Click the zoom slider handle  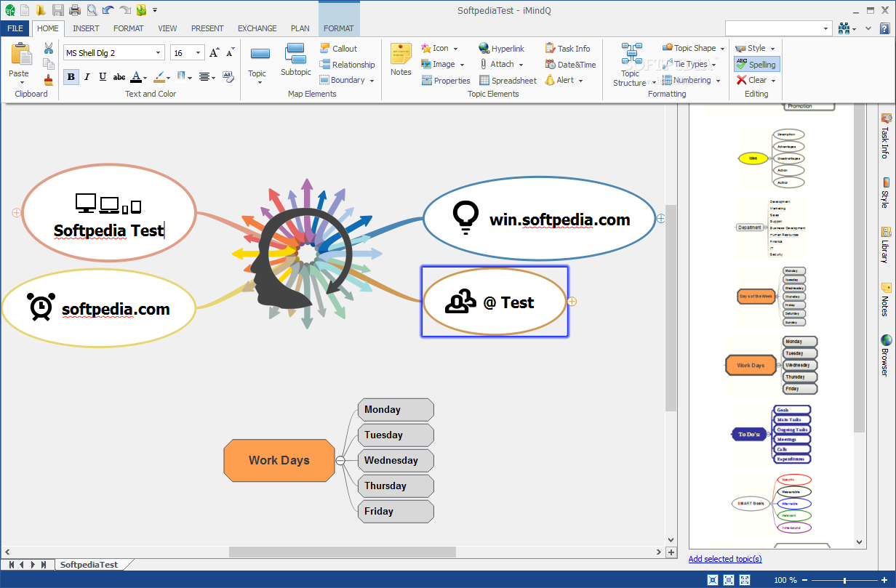pyautogui.click(x=844, y=580)
